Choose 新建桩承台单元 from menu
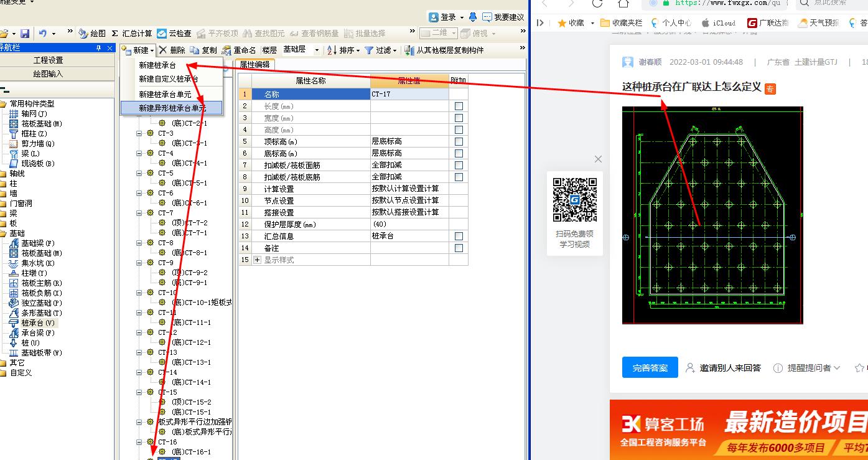Image resolution: width=868 pixels, height=460 pixels. coord(171,95)
